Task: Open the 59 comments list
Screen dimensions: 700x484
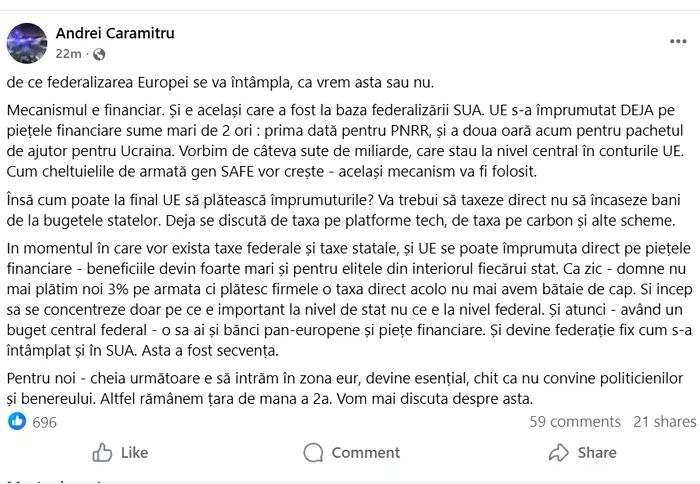Action: tap(575, 422)
